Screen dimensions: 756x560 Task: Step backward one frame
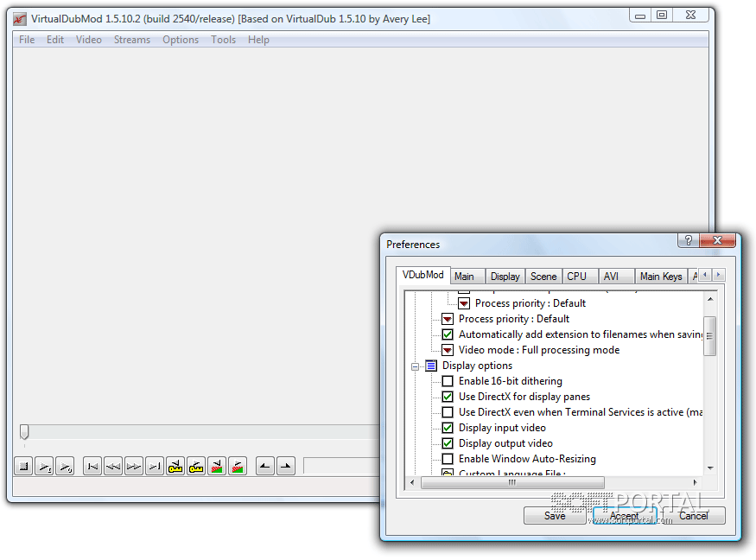point(113,467)
